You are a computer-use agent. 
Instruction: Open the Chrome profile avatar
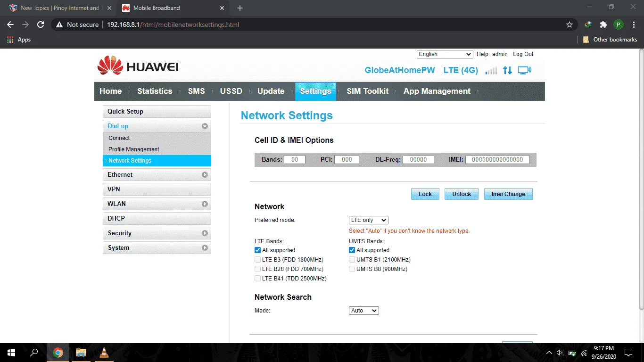tap(619, 25)
